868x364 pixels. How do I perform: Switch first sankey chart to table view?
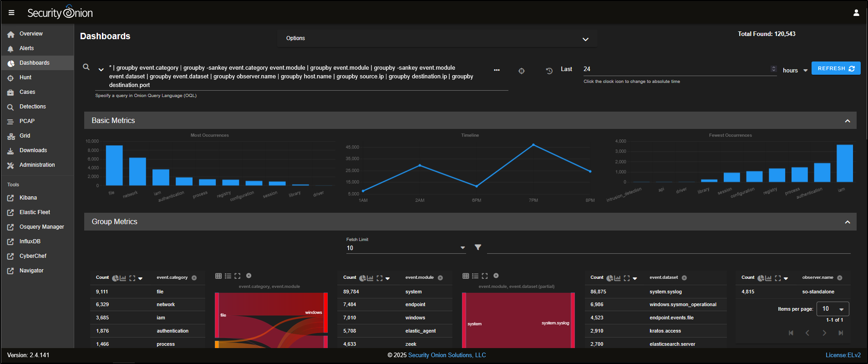[x=218, y=276]
